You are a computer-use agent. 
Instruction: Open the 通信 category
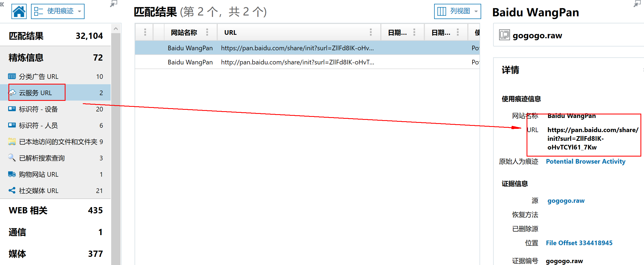pyautogui.click(x=55, y=232)
